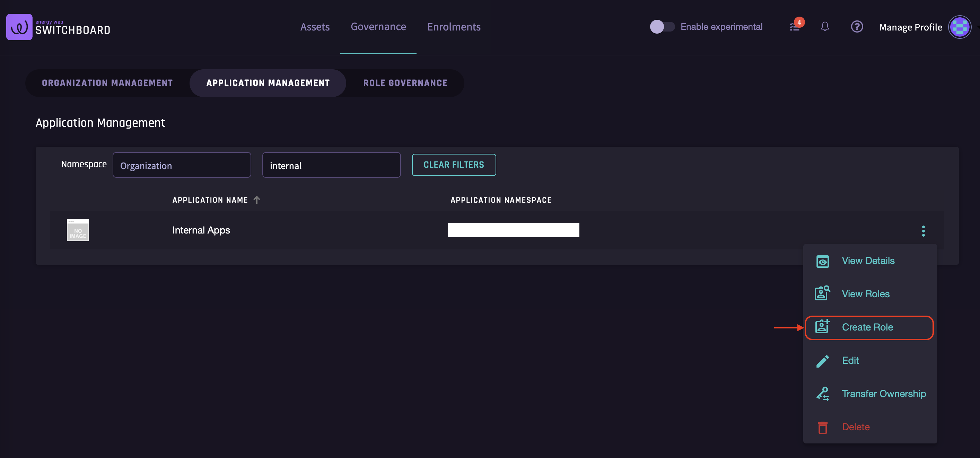
Task: Open the Manage Profile menu
Action: coord(910,27)
